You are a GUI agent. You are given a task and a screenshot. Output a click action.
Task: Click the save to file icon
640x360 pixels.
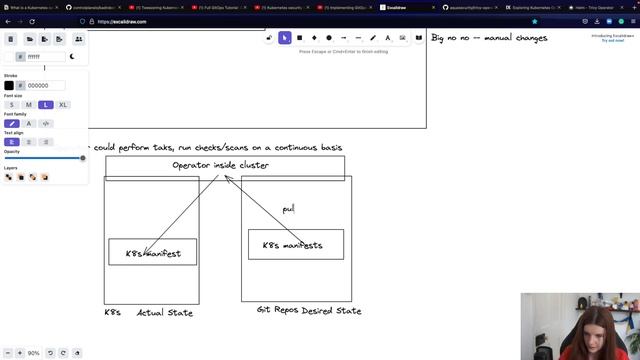(44, 39)
